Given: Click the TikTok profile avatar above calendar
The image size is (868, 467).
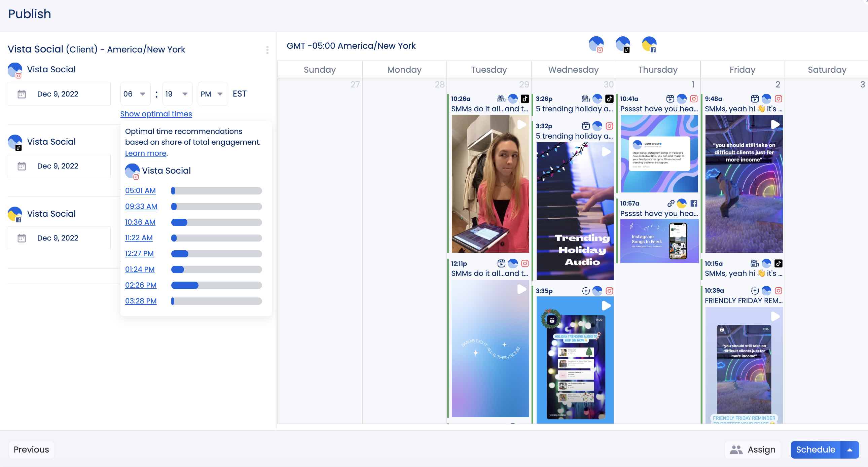Looking at the screenshot, I should coord(622,44).
